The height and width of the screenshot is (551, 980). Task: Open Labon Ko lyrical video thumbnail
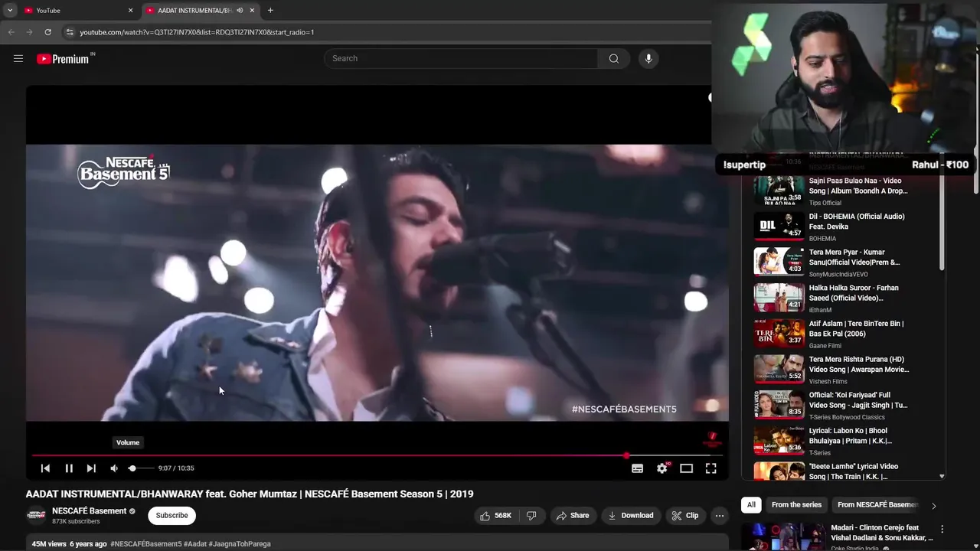[x=779, y=440]
